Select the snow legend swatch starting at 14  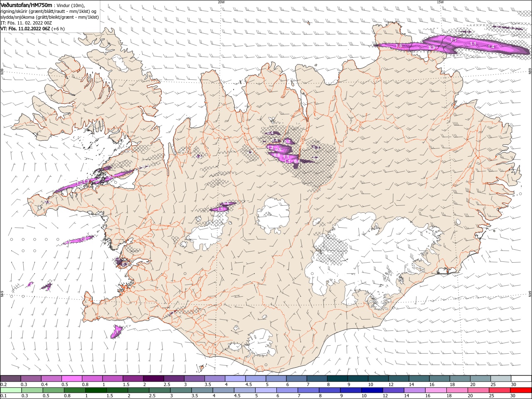[419, 379]
